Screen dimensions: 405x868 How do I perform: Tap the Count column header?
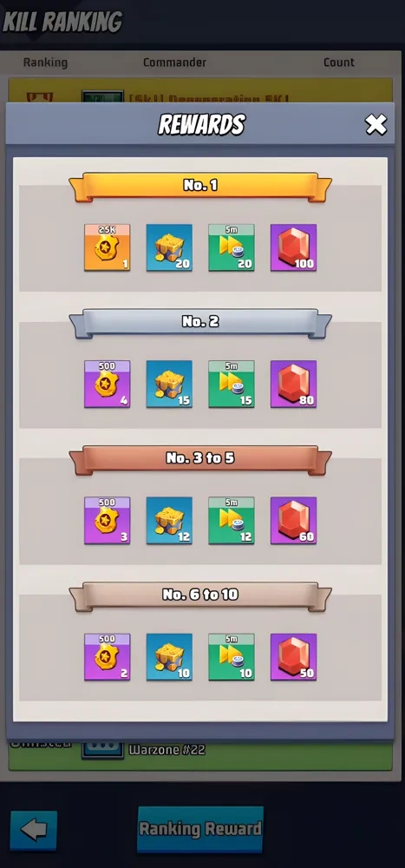pyautogui.click(x=338, y=62)
